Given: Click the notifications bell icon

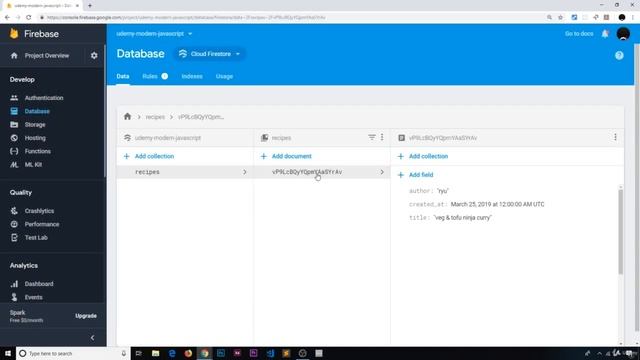Looking at the screenshot, I should 605,34.
